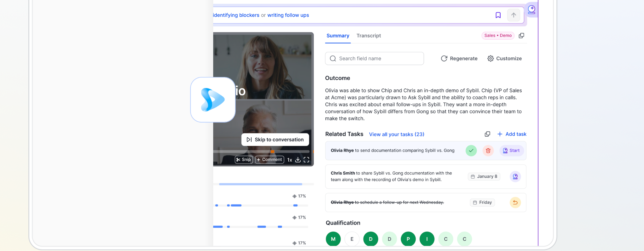Image resolution: width=644 pixels, height=251 pixels.
Task: Click the Regenerate button
Action: (459, 59)
